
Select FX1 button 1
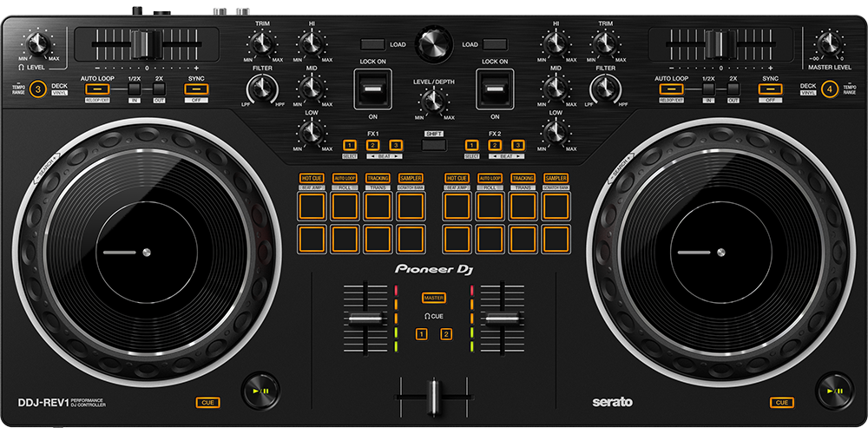point(349,145)
